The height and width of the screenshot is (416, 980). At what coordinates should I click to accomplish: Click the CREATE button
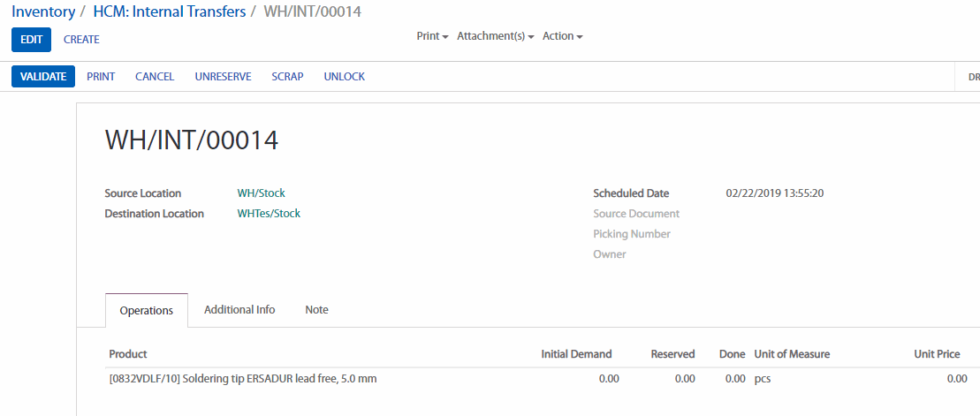[81, 40]
